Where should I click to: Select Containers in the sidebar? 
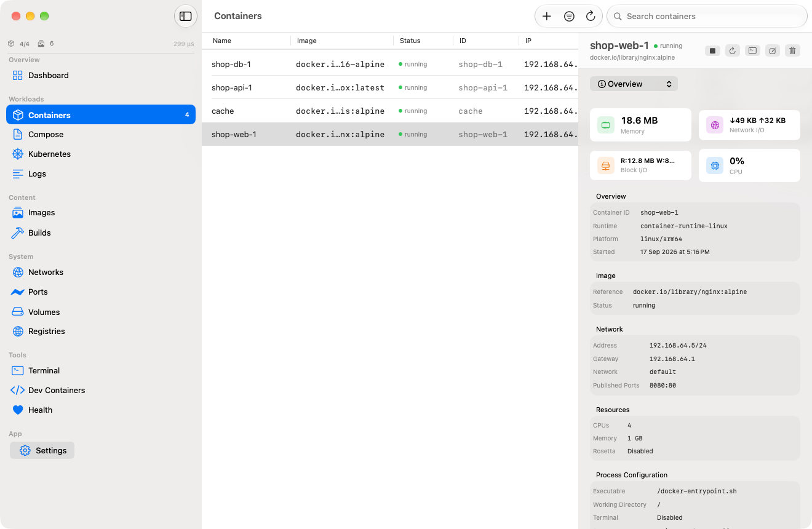[101, 114]
